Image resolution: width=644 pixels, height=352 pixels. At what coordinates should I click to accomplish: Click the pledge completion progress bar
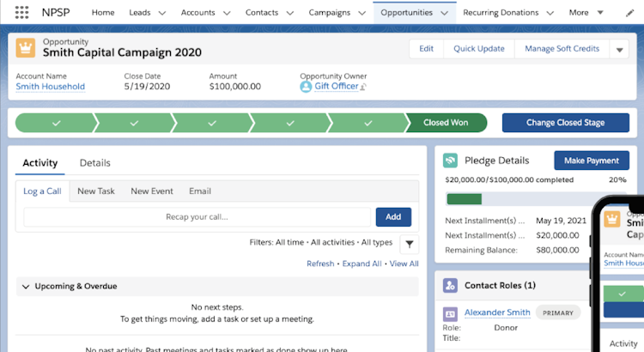[x=537, y=199]
